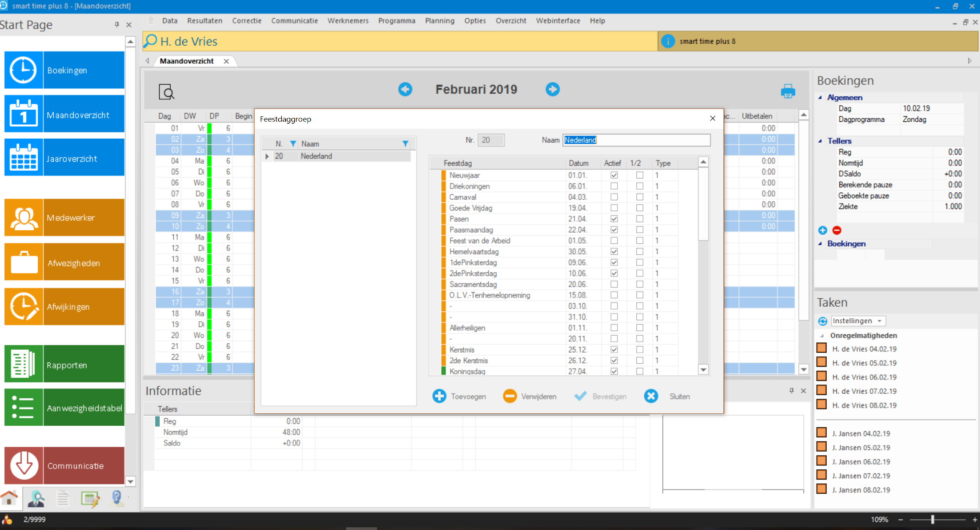Enable Actief checkbox for Driekoningen
Screen dimensions: 980x530
coord(614,186)
